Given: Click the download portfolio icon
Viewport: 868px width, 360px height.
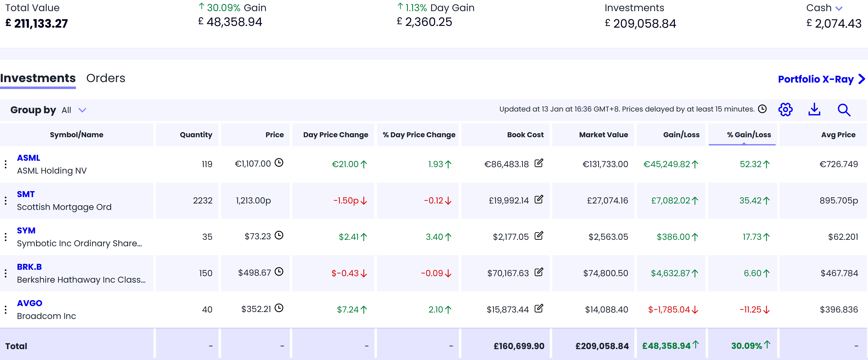Looking at the screenshot, I should pos(814,110).
